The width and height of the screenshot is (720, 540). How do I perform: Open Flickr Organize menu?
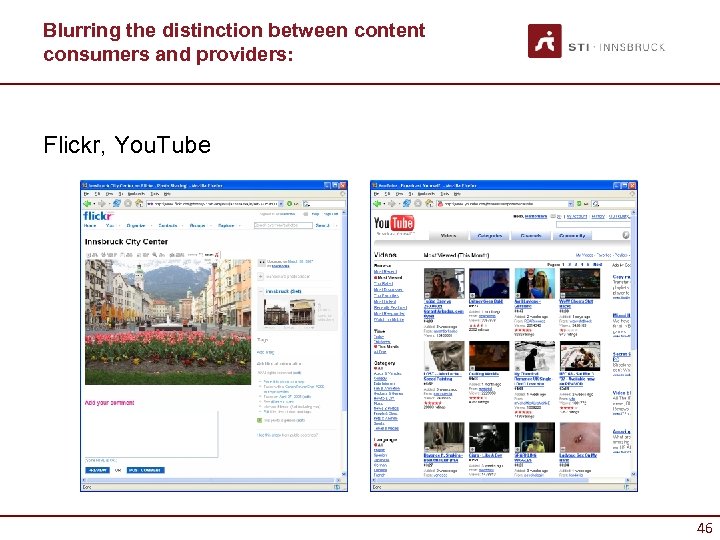[x=138, y=226]
